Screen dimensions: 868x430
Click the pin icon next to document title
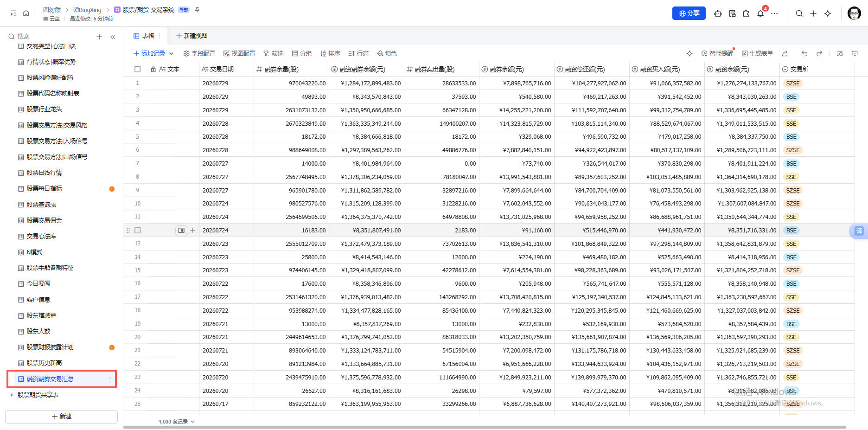coord(197,10)
